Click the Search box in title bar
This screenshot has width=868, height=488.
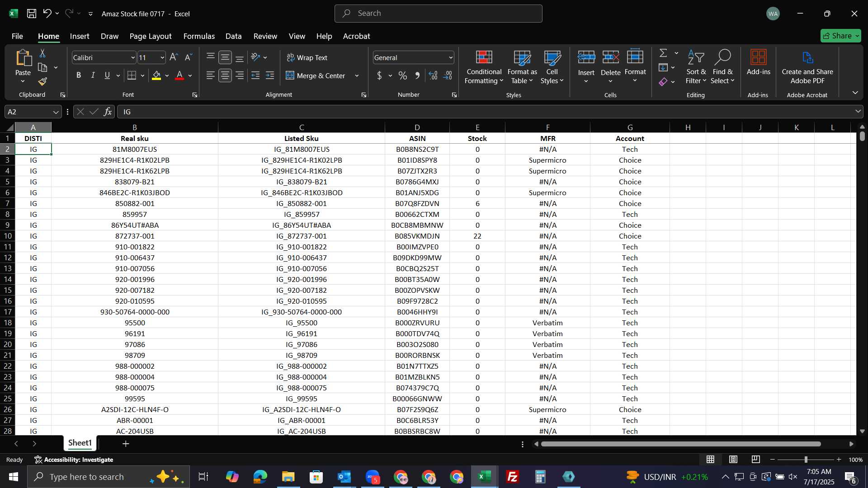(438, 14)
